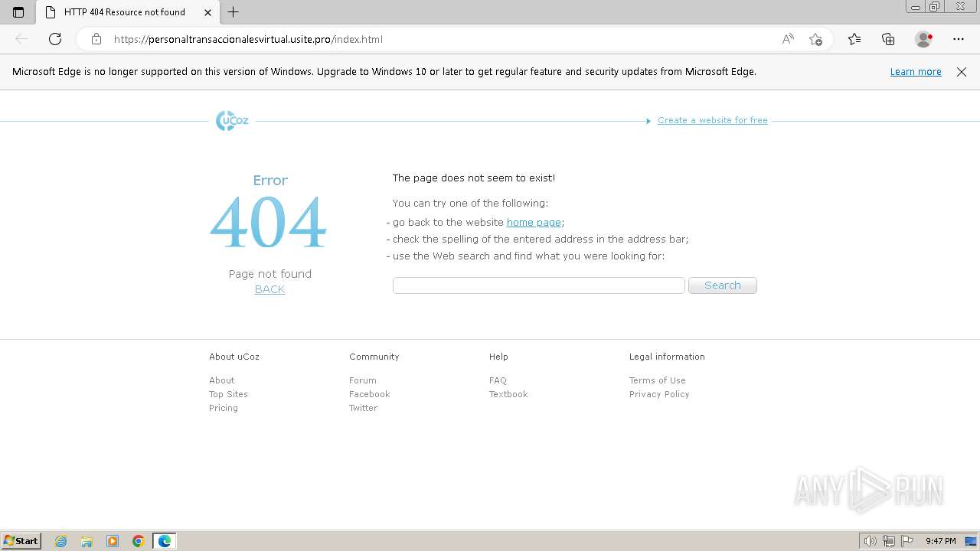
Task: Select the Microsoft Edge taskbar icon
Action: click(165, 541)
